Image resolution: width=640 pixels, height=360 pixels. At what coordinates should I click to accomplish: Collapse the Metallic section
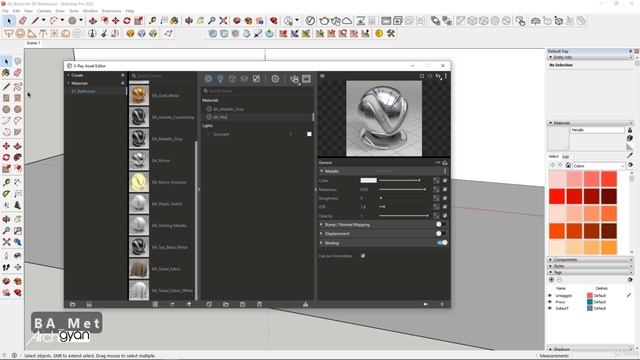tap(322, 171)
